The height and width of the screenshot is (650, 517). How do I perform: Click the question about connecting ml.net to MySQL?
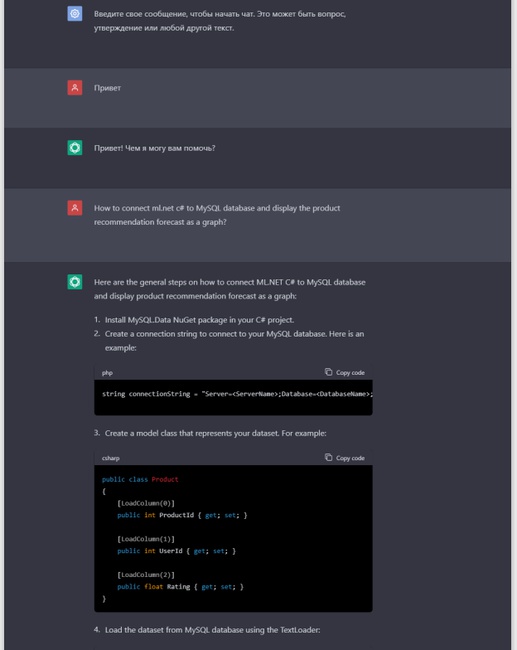[217, 215]
